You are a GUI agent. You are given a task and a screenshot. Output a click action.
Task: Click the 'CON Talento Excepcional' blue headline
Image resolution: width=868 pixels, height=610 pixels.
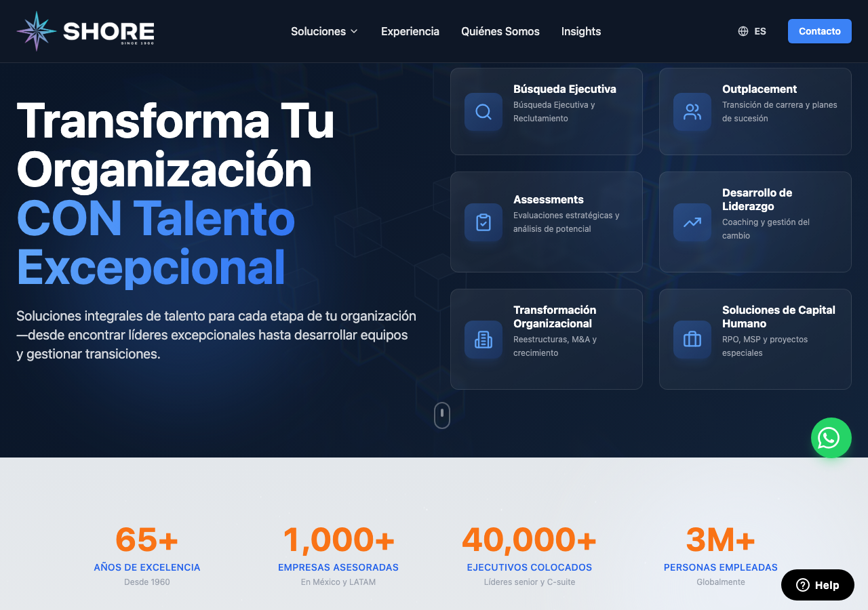(156, 243)
